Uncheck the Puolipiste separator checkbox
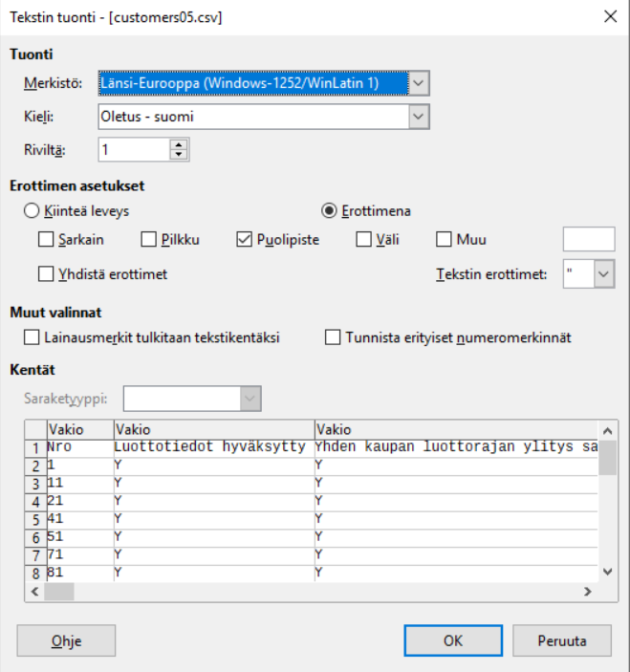 pos(244,240)
